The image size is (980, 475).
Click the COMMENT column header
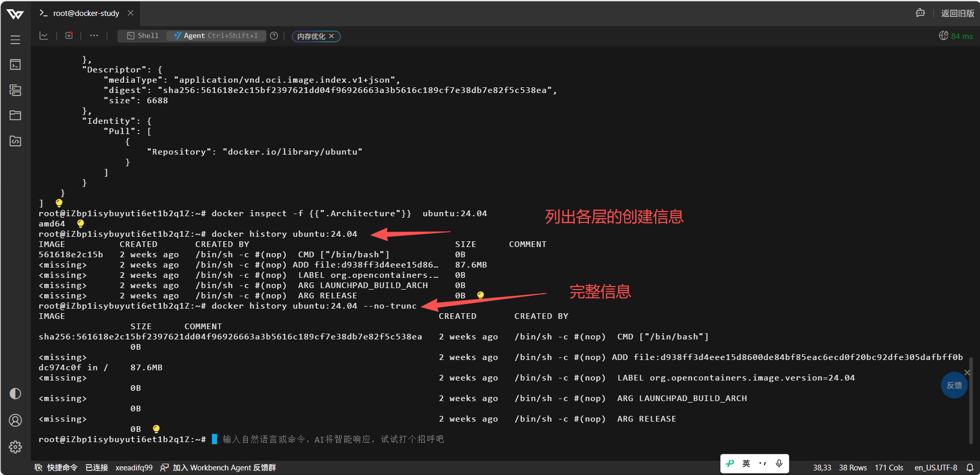pyautogui.click(x=527, y=244)
